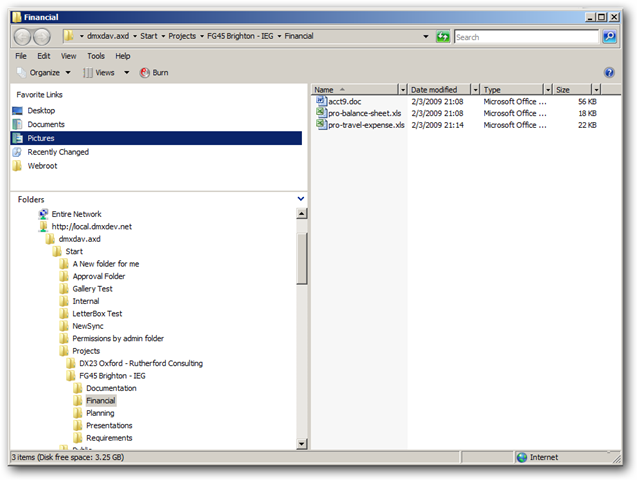This screenshot has height=480, width=637.
Task: Click the Financial folder icon in the tree
Action: (x=78, y=401)
